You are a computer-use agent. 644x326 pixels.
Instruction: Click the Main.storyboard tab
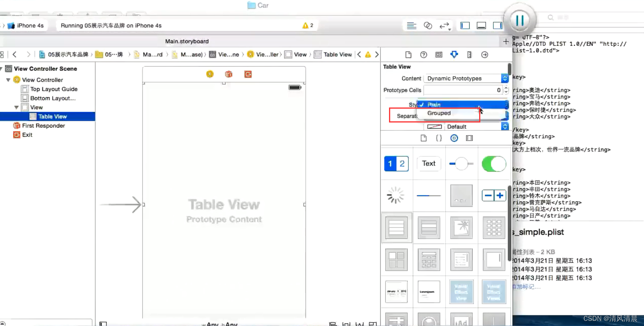[x=187, y=41]
